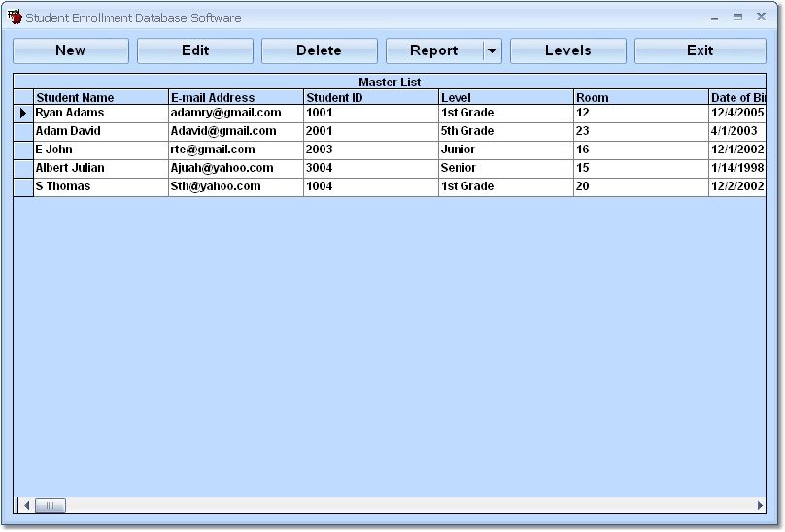Click birth date 12/4/2005 cell
Screen dimensions: 785x532
[x=737, y=114]
